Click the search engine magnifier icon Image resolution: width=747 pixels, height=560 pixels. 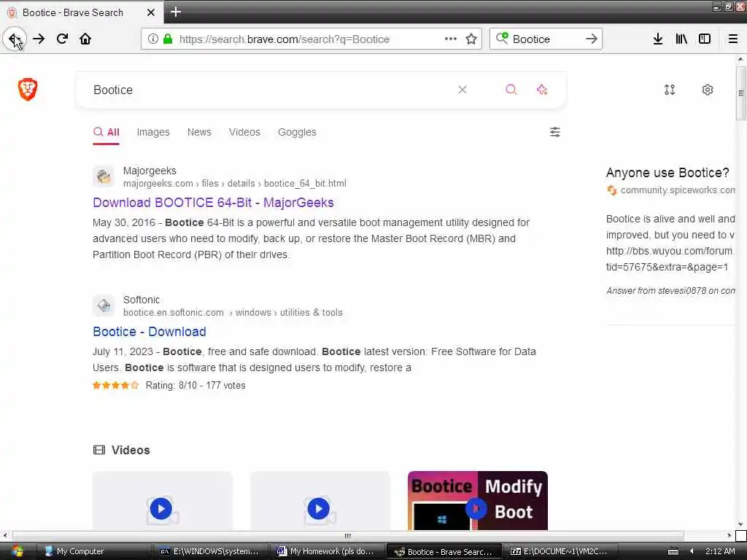tap(502, 38)
